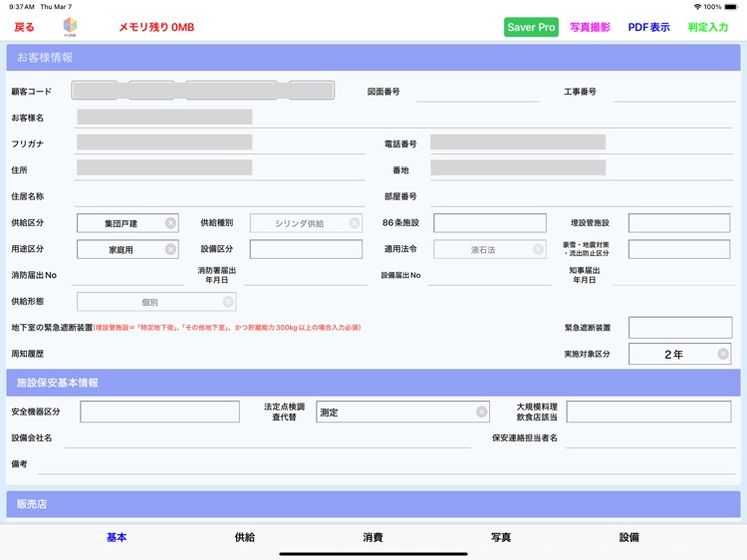Tap the 住所 field
The image size is (747, 560).
tap(220, 169)
